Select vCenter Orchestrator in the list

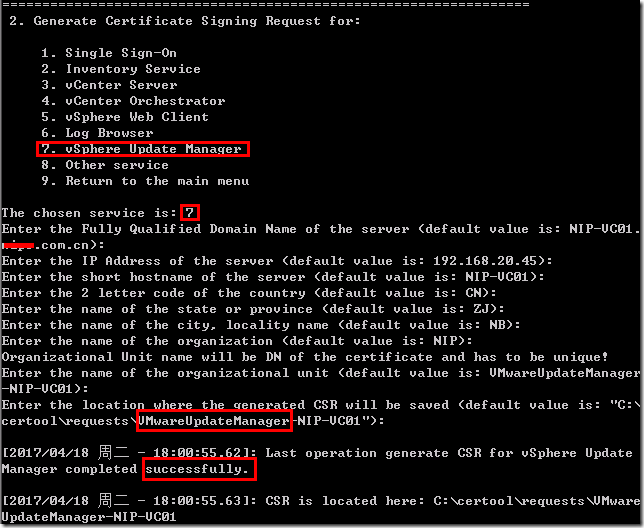(133, 101)
